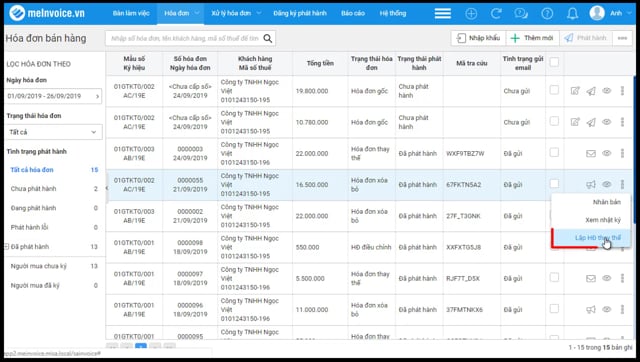Collapse the filter sidebar with the arrow handle
Viewport: 640px width, 362px height.
[107, 188]
